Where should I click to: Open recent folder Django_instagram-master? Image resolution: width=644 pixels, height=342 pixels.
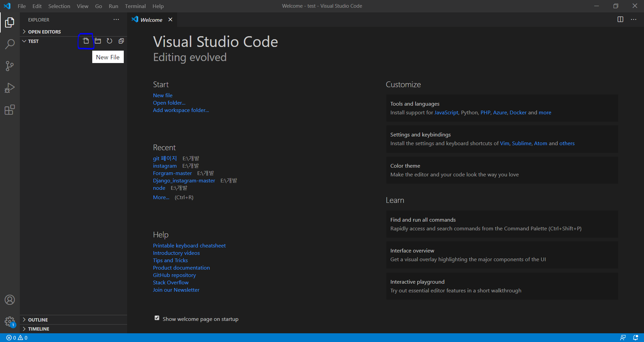click(x=184, y=180)
